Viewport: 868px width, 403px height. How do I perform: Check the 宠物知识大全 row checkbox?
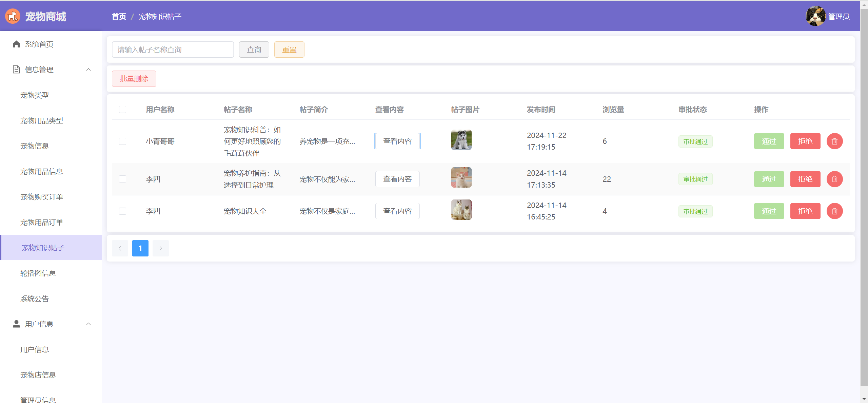point(122,211)
